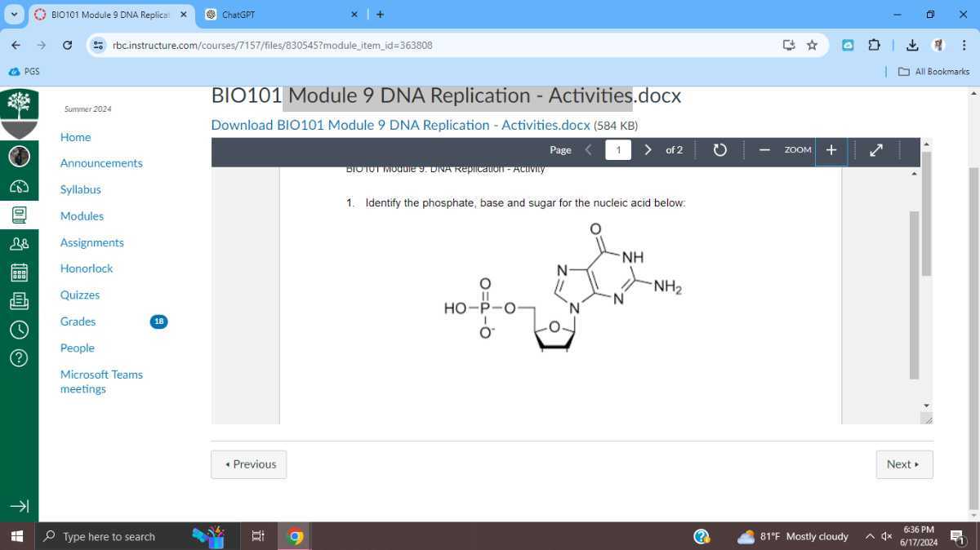Show hidden icons in the system tray

coord(870,536)
